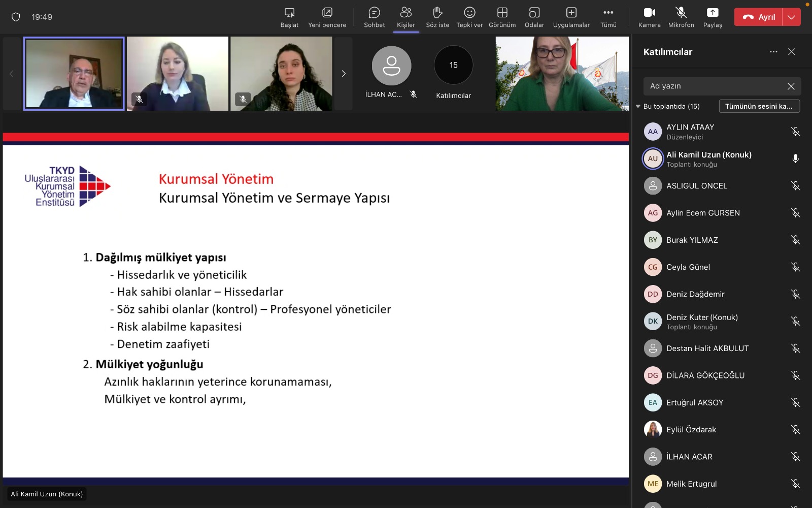Click the red Ayrıl leave button
Viewport: 812px width, 508px height.
[x=759, y=17]
